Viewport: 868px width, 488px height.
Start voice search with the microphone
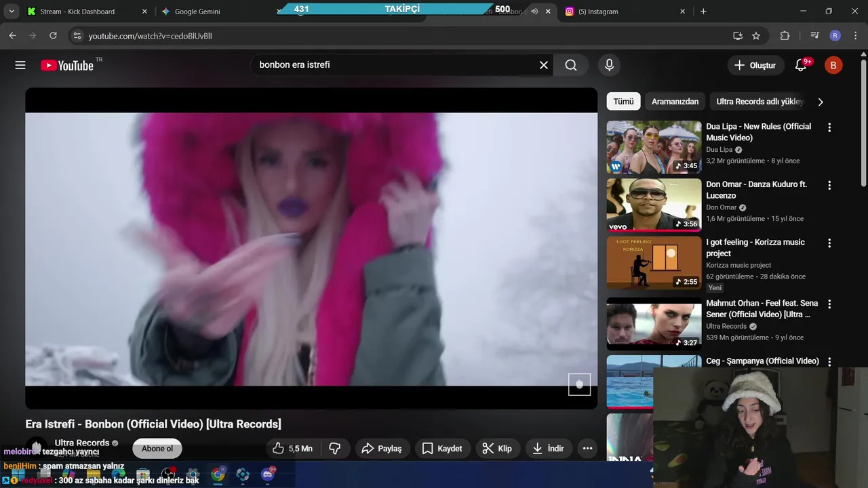tap(609, 65)
